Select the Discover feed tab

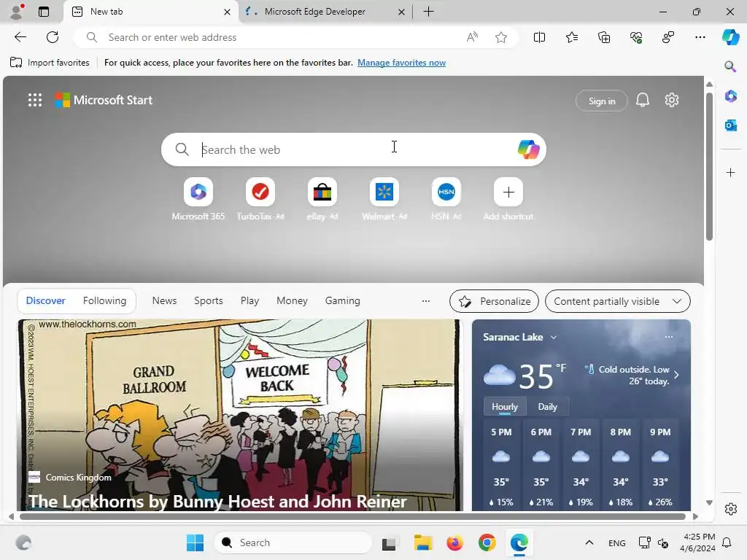[x=45, y=301]
